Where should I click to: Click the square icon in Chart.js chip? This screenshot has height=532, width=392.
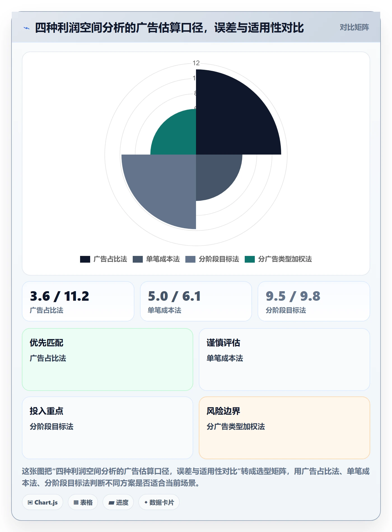click(30, 503)
